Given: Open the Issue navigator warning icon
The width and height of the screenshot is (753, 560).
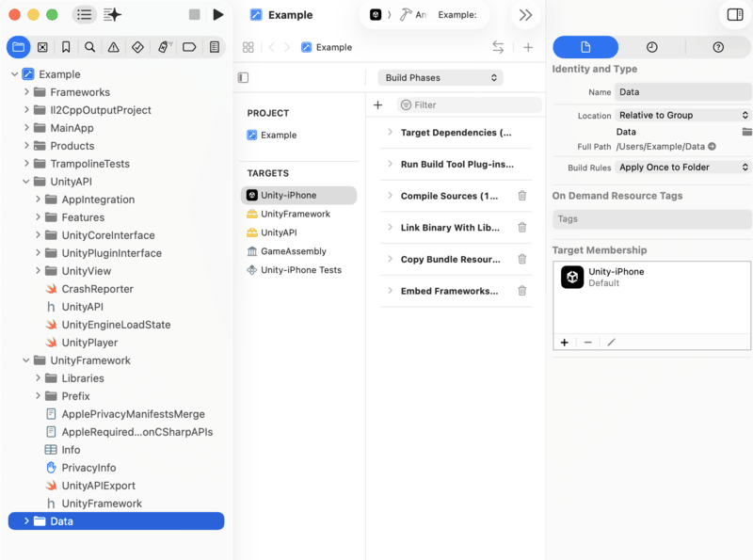Looking at the screenshot, I should tap(113, 47).
